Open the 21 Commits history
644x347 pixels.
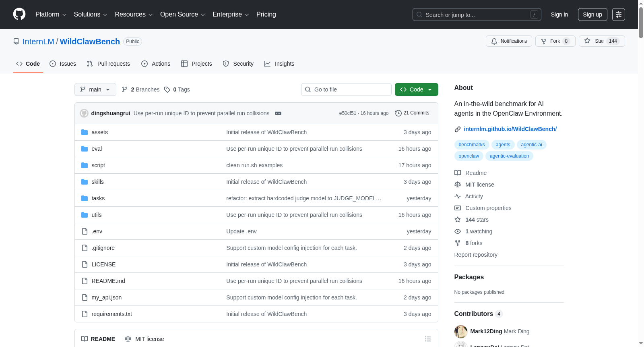coord(413,113)
